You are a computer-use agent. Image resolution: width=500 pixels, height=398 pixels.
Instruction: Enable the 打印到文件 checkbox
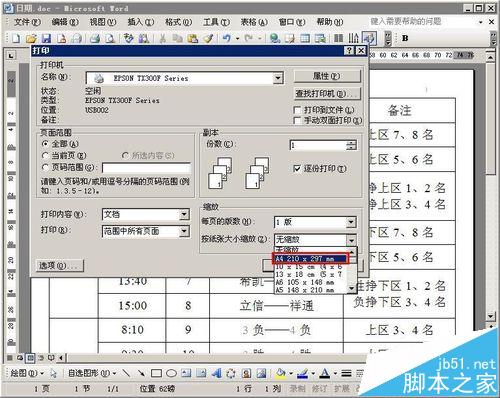click(x=297, y=110)
